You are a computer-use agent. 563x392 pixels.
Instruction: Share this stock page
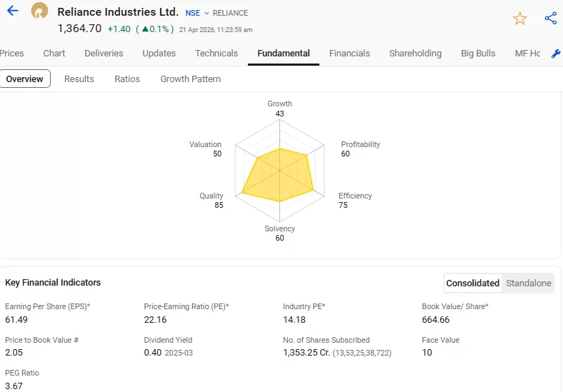click(x=551, y=19)
